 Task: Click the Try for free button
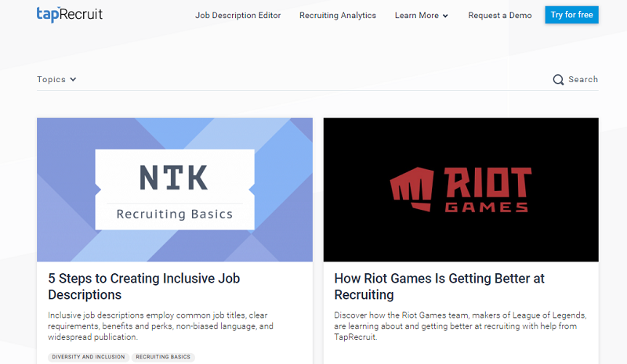point(572,15)
